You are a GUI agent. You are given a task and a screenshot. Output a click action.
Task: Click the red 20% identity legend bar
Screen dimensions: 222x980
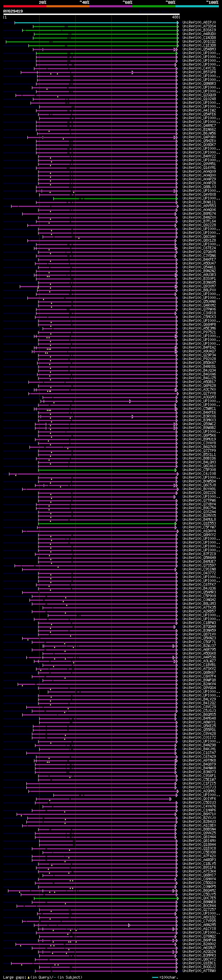pyautogui.click(x=25, y=6)
